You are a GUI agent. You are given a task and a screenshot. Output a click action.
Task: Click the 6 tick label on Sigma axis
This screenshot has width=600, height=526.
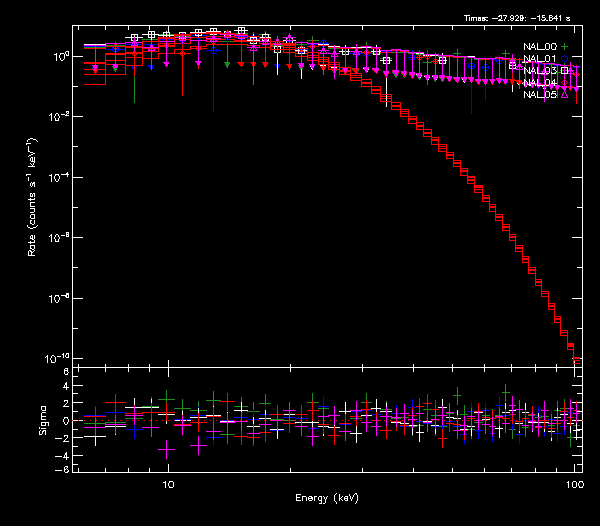[66, 372]
